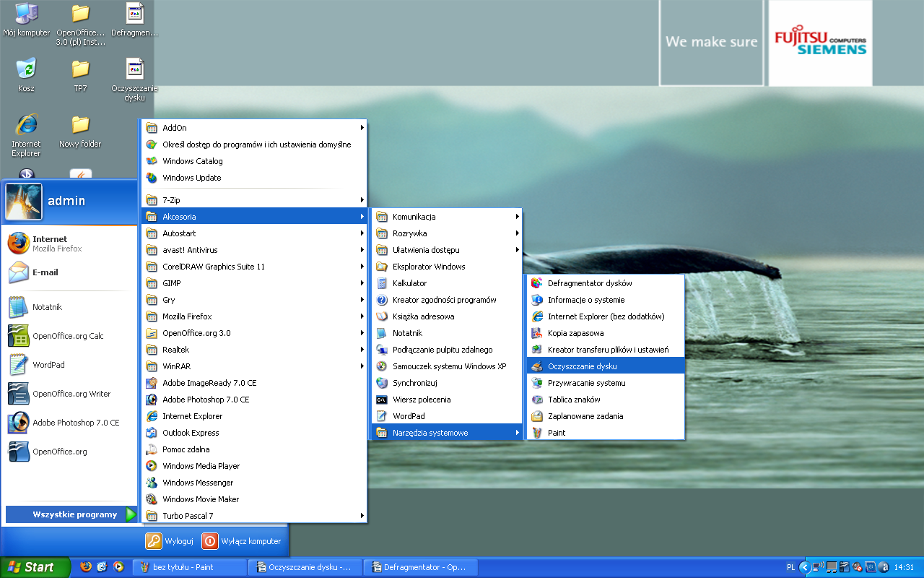Open OpenOffice.org 3.0 program group
The height and width of the screenshot is (578, 924).
254,333
